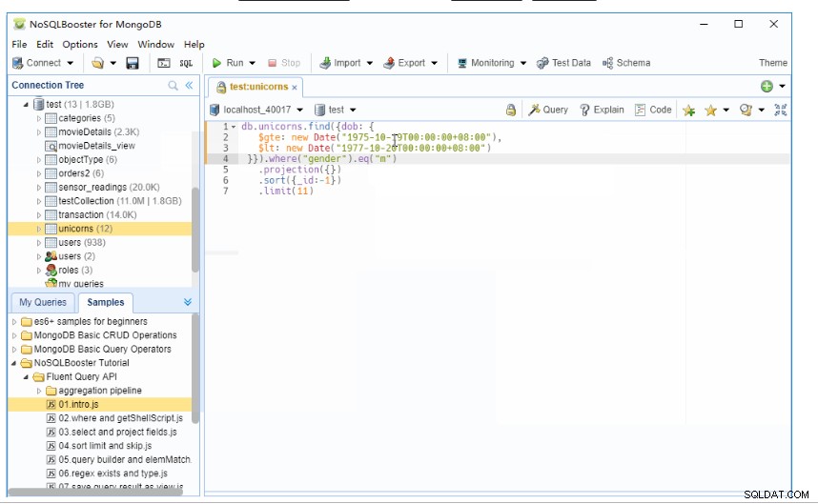The width and height of the screenshot is (818, 504).
Task: Click the Explain button
Action: (602, 110)
